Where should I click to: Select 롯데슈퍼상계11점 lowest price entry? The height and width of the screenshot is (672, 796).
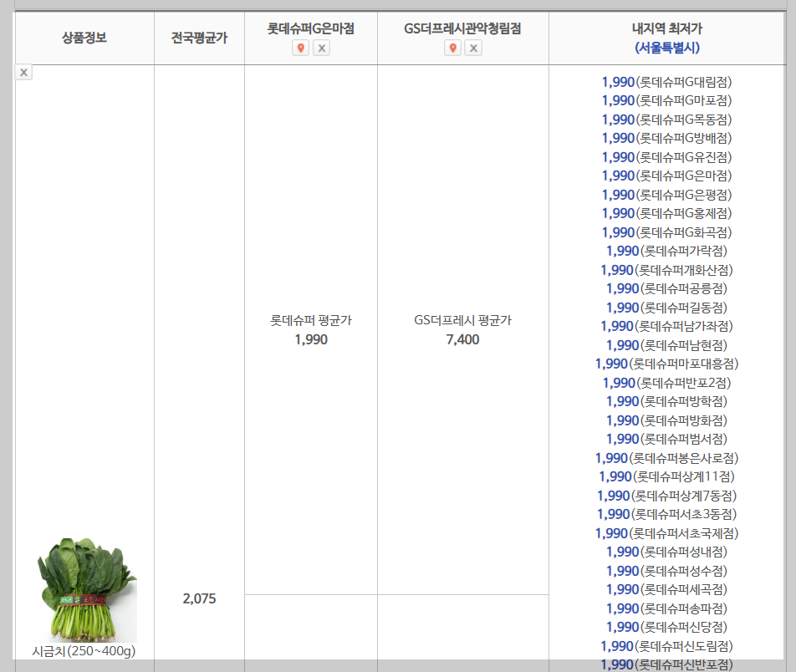click(667, 476)
